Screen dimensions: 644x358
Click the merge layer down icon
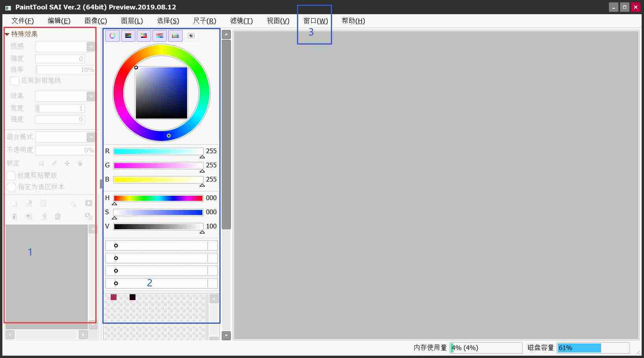(29, 216)
